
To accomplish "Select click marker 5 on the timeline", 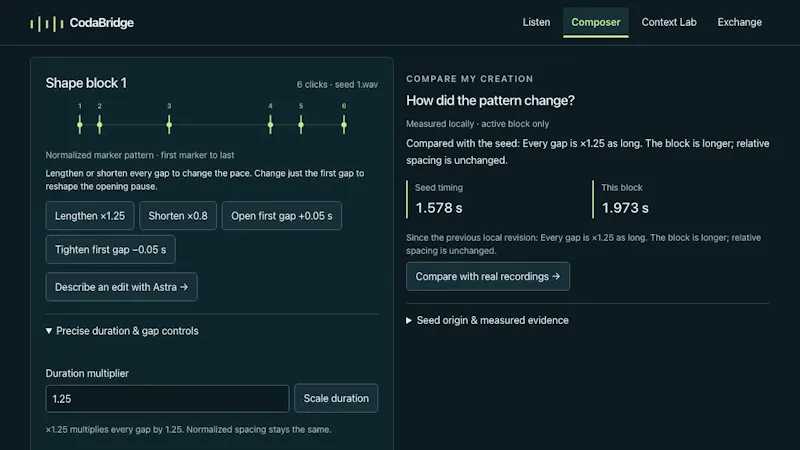I will [301, 124].
